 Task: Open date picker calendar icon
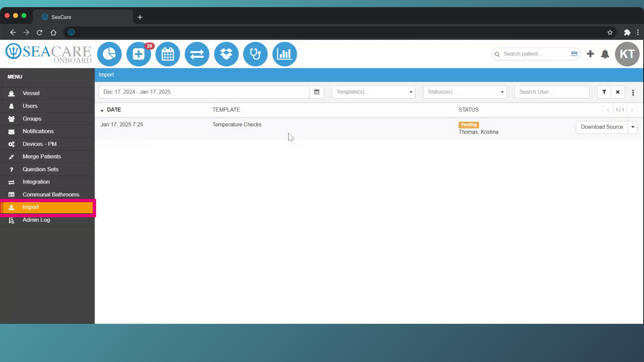317,92
